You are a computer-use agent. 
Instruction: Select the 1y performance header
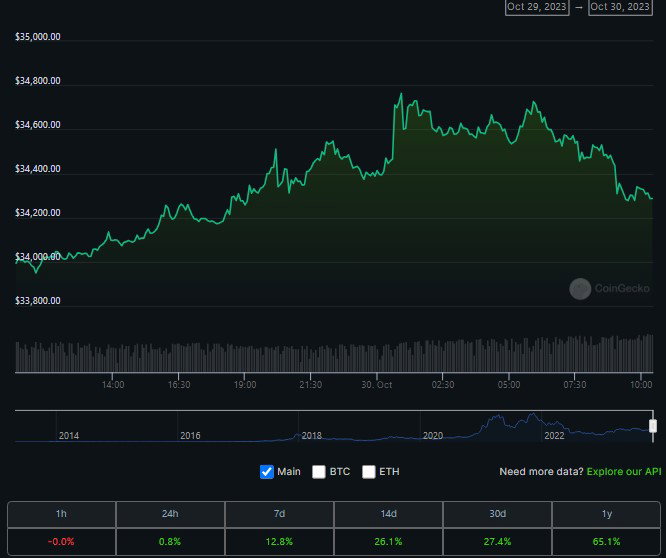pos(607,514)
